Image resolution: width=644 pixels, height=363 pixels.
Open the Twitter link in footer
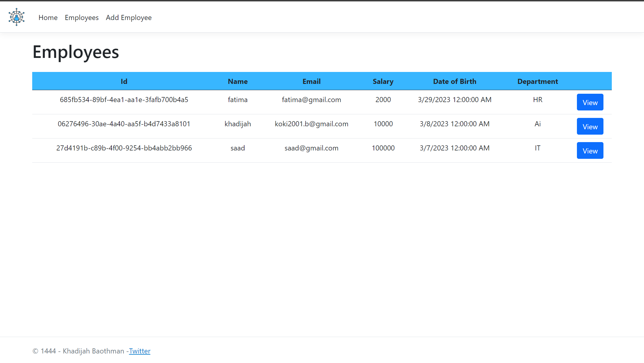(140, 351)
